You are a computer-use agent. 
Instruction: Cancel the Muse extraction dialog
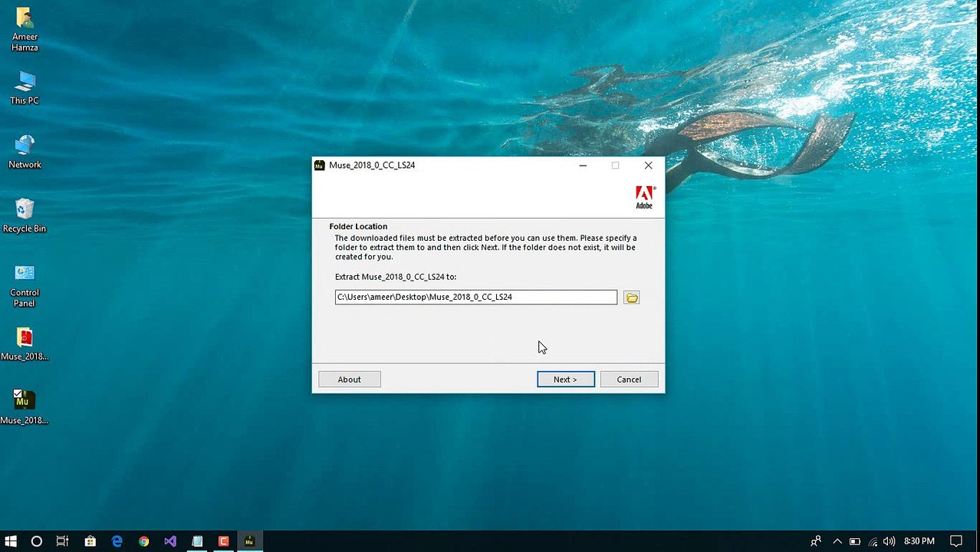(629, 379)
